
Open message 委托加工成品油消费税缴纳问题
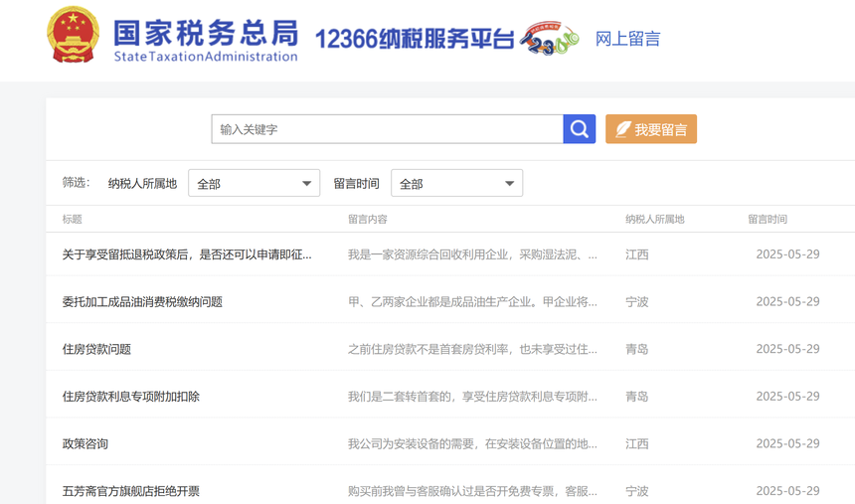pos(142,302)
